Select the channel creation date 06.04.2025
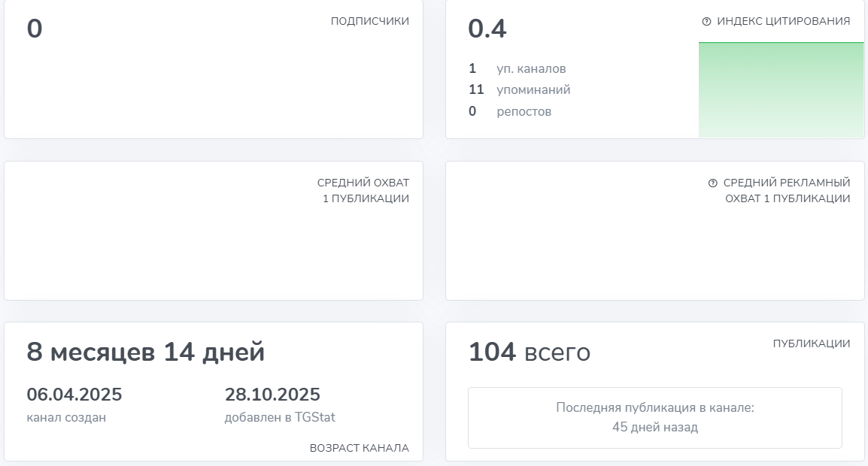The image size is (868, 466). point(74,395)
